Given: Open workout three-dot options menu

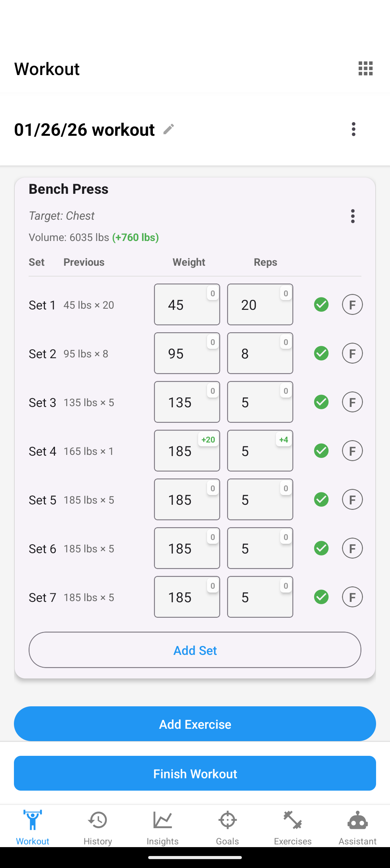Looking at the screenshot, I should click(x=353, y=129).
